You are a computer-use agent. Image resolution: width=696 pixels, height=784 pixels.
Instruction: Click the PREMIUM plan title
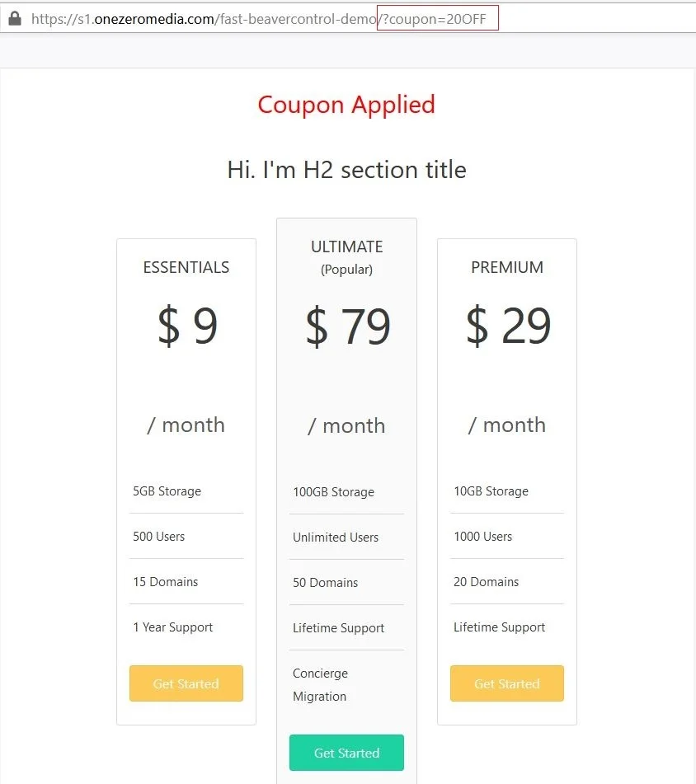tap(507, 267)
